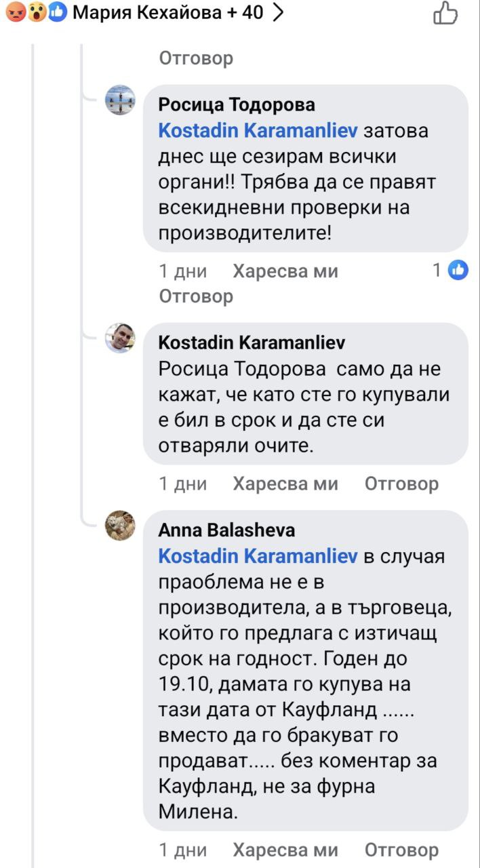The width and height of the screenshot is (480, 868).
Task: Open Anna Balasheva name on her comment
Action: point(226,530)
